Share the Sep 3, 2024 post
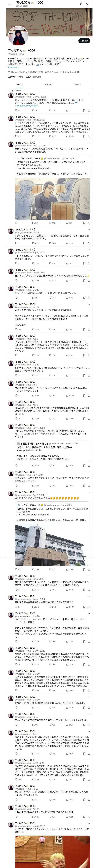Screen dimensions: 98x868 89,263
